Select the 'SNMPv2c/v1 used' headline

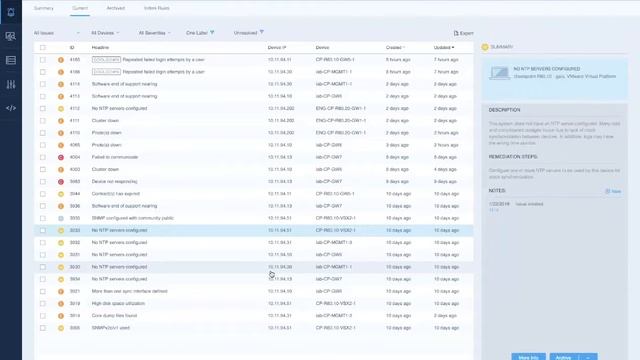coord(111,328)
